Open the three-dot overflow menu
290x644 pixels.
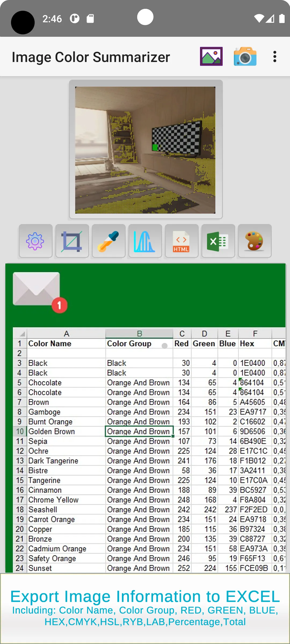(x=275, y=57)
